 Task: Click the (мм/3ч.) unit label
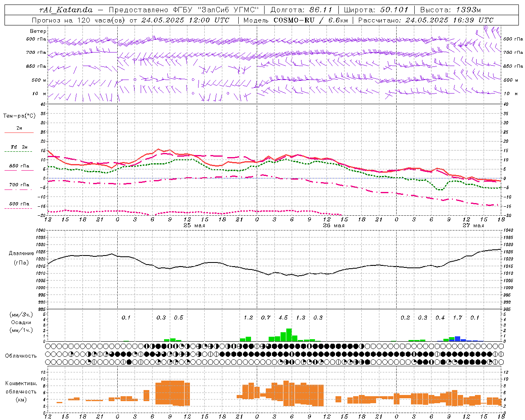21,315
